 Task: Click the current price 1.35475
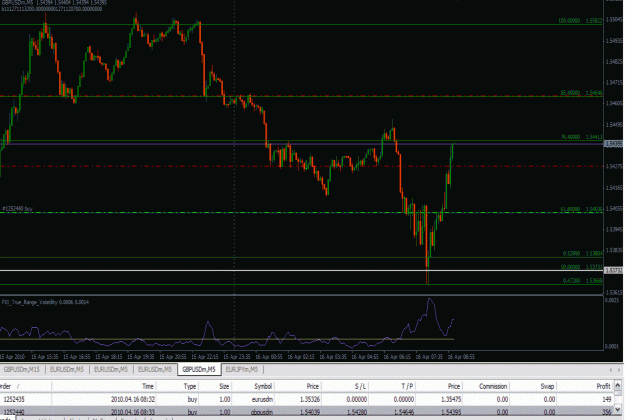point(451,399)
